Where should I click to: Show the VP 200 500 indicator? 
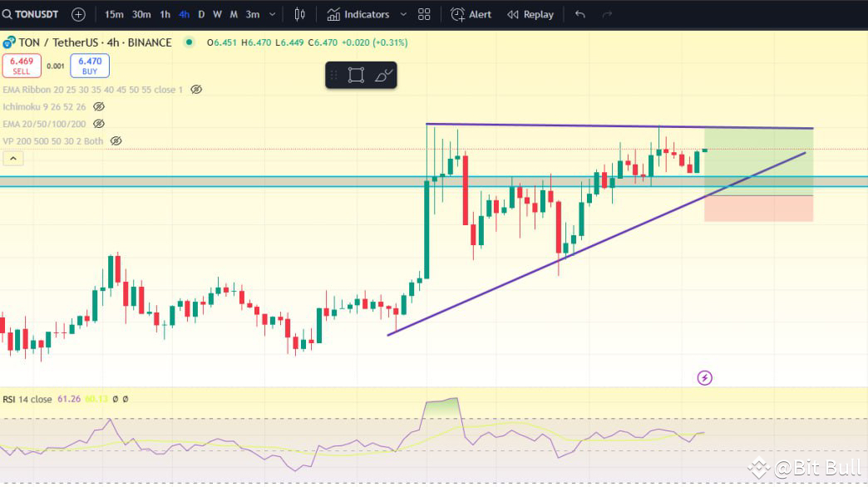pyautogui.click(x=116, y=140)
